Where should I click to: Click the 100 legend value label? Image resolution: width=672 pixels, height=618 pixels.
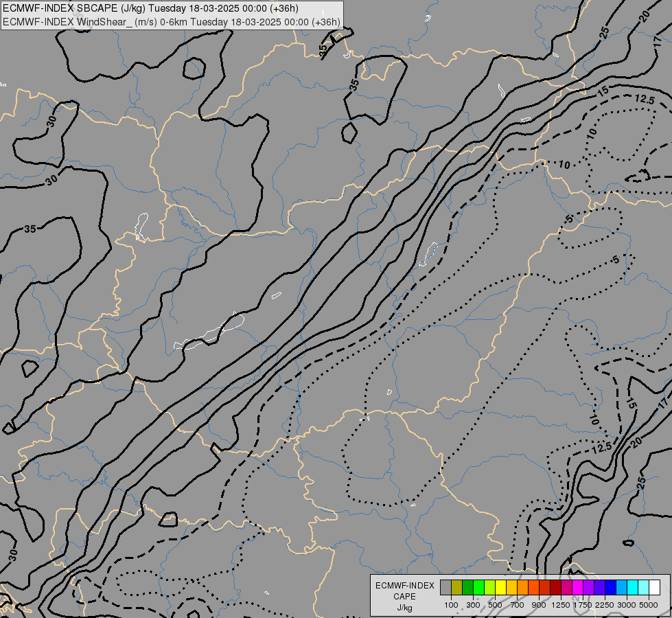(x=451, y=605)
